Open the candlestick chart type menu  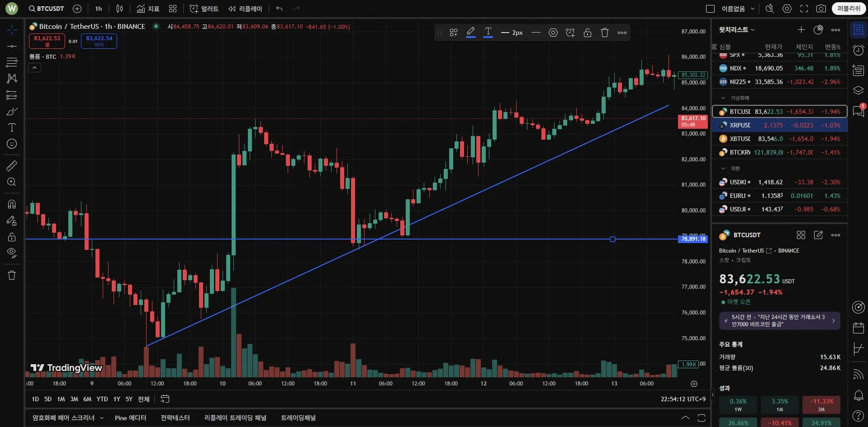(119, 9)
